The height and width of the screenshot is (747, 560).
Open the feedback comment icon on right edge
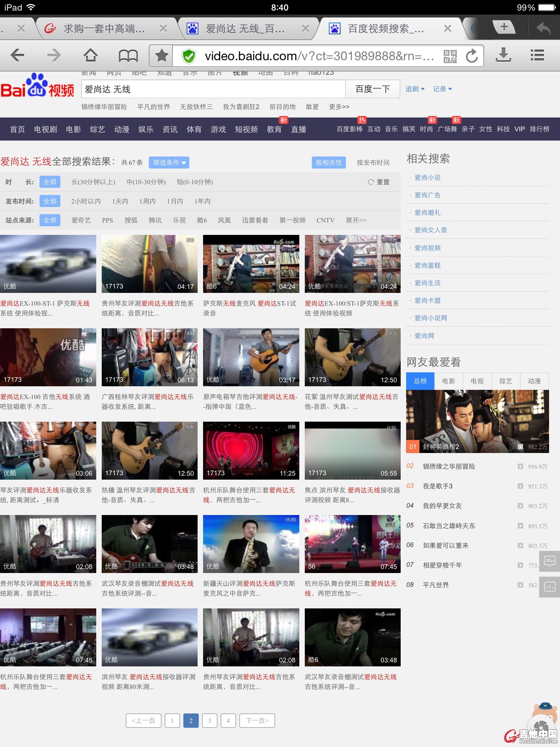click(x=549, y=561)
